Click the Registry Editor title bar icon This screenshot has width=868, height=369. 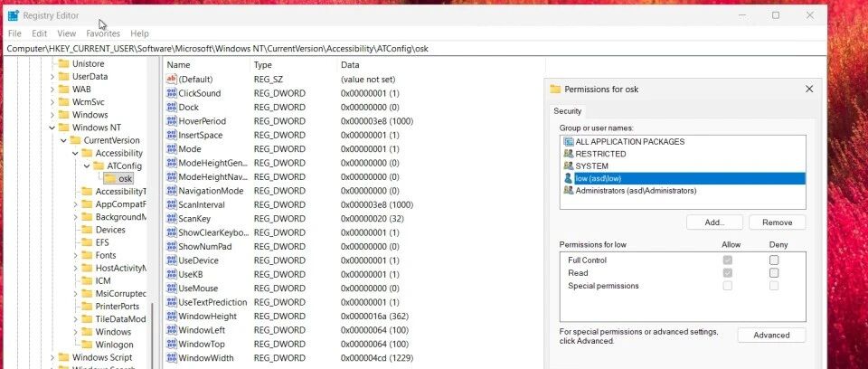tap(14, 15)
